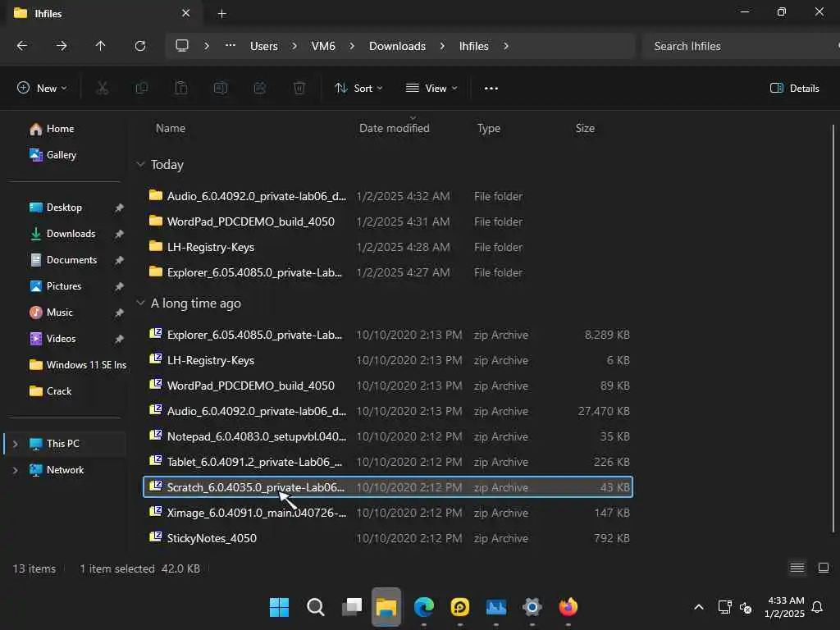Click the Delete trash icon
The width and height of the screenshot is (840, 630).
299,88
